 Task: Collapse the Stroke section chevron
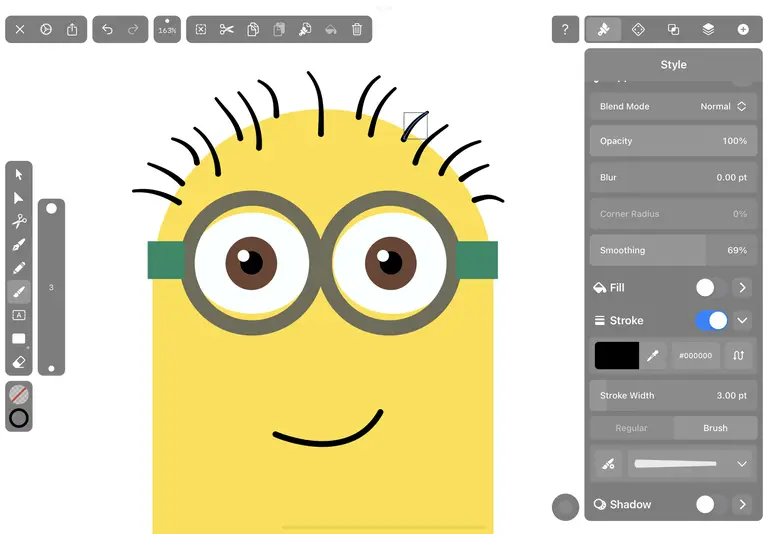(743, 320)
